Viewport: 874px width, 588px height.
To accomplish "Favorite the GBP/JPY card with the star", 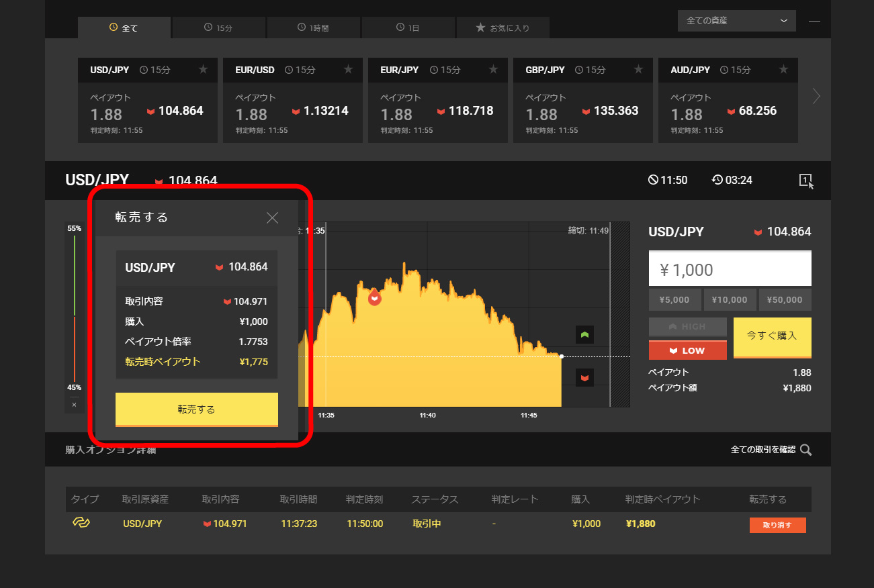I will 638,69.
